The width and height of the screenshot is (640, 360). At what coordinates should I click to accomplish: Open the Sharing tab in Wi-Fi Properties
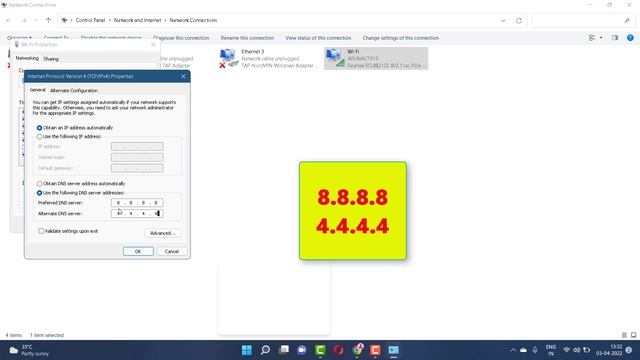coord(51,59)
